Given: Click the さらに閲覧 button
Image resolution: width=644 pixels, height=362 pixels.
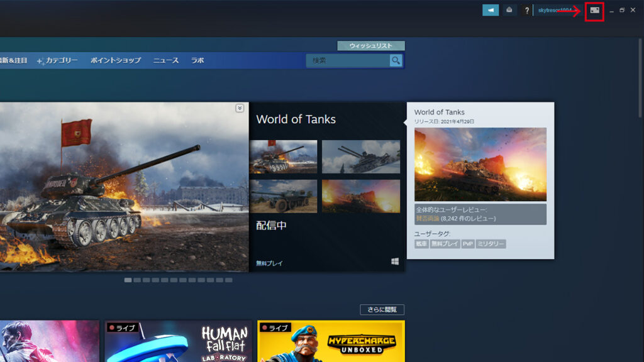Looking at the screenshot, I should pos(382,309).
